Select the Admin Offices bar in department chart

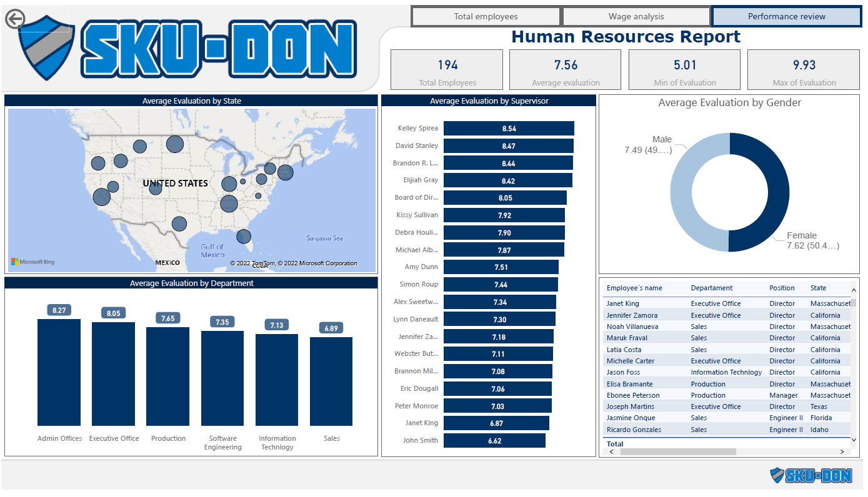[x=59, y=375]
